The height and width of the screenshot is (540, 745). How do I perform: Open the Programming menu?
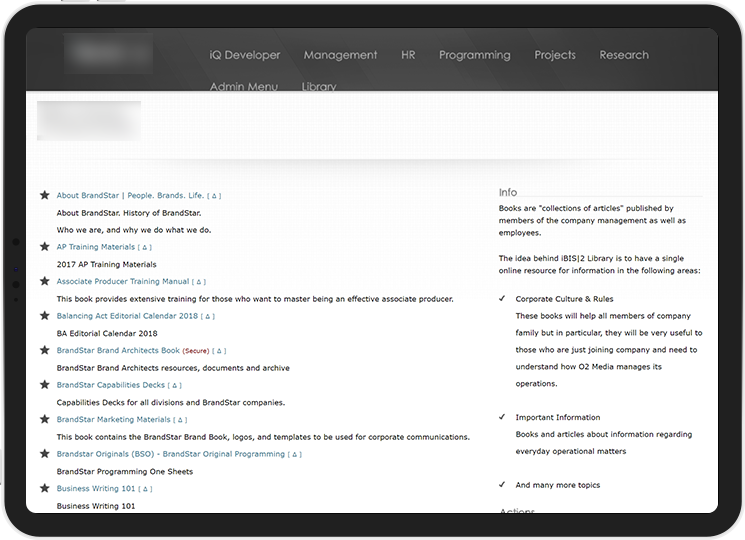(475, 55)
